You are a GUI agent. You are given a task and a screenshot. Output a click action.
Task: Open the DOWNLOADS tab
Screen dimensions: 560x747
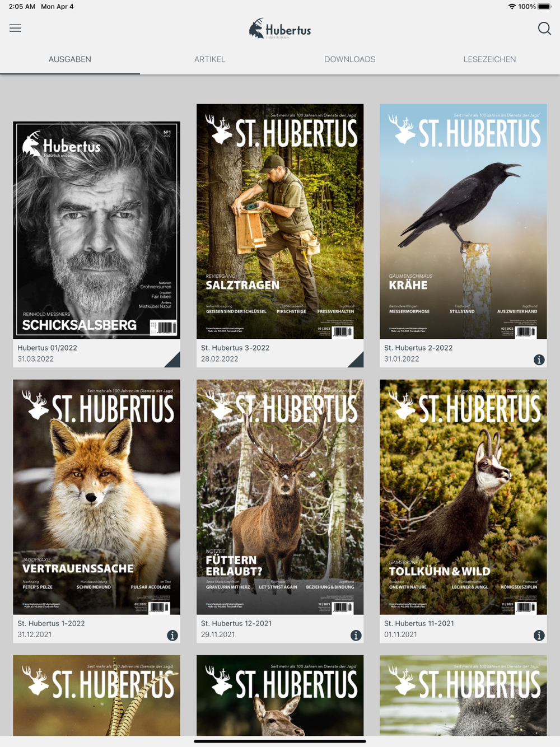(x=350, y=59)
